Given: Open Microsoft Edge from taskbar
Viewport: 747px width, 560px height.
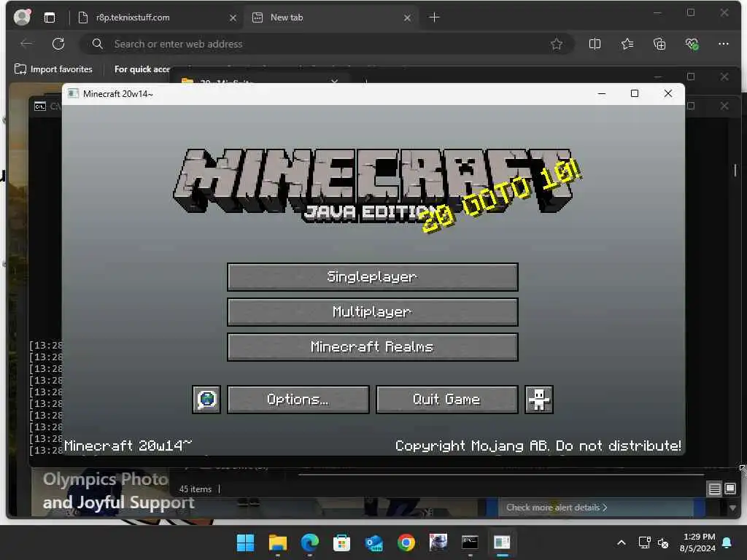Looking at the screenshot, I should click(x=309, y=542).
